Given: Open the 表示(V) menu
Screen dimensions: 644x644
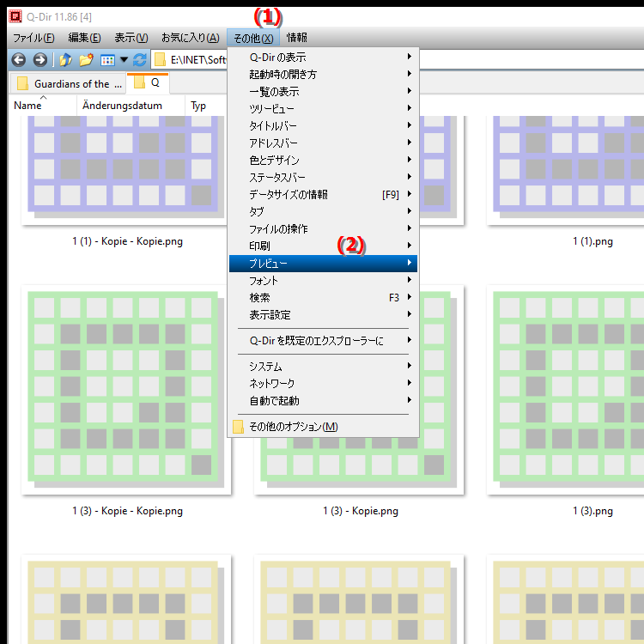Looking at the screenshot, I should pos(131,38).
